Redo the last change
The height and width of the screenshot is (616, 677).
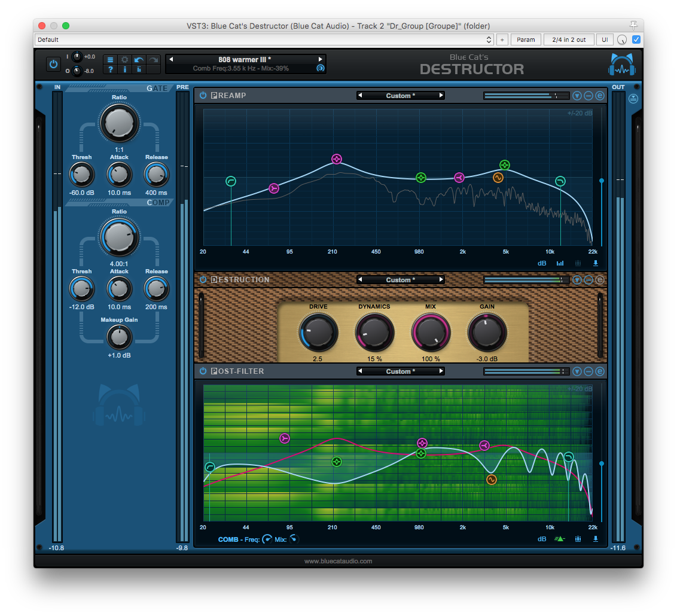tap(153, 59)
